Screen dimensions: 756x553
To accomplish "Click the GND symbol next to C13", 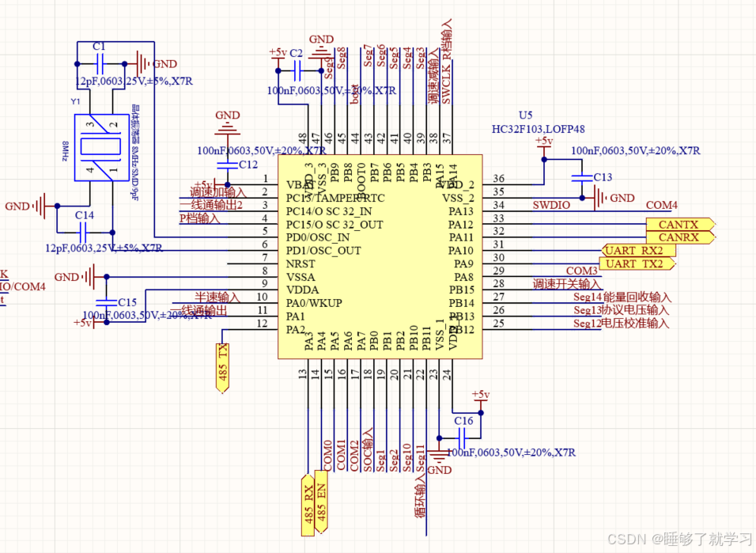I will [599, 198].
